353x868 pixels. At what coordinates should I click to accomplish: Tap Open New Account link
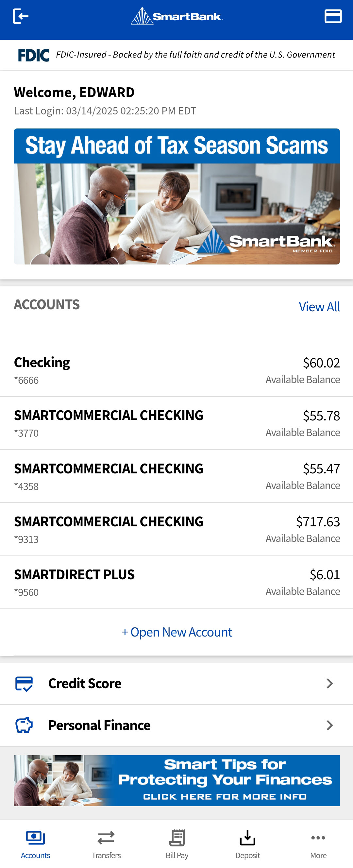[177, 632]
